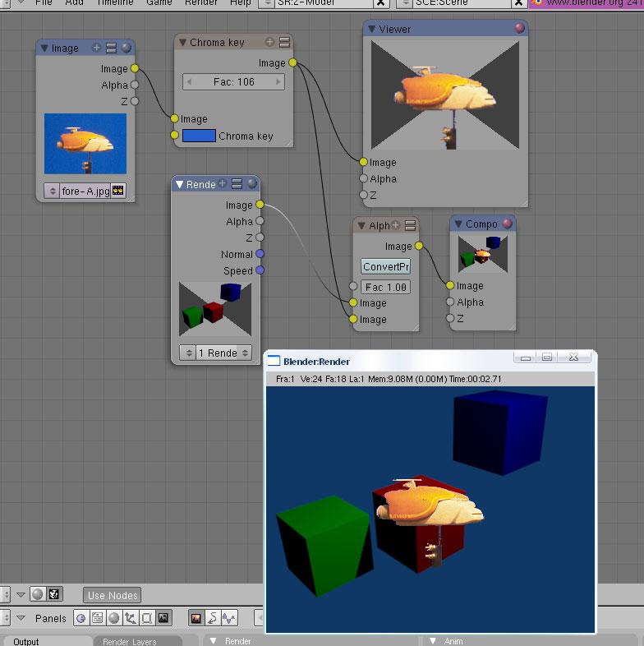644x646 pixels.
Task: Select Anim playback sub-context icon
Action: tap(213, 618)
